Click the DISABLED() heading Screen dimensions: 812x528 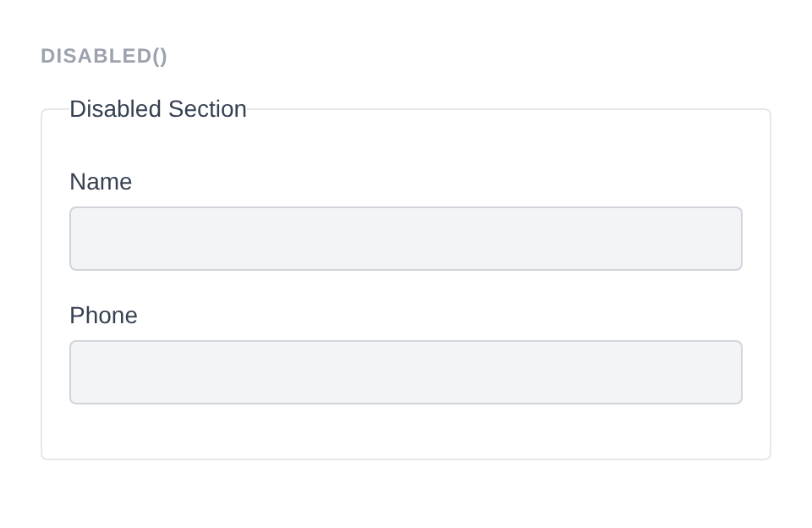point(104,56)
